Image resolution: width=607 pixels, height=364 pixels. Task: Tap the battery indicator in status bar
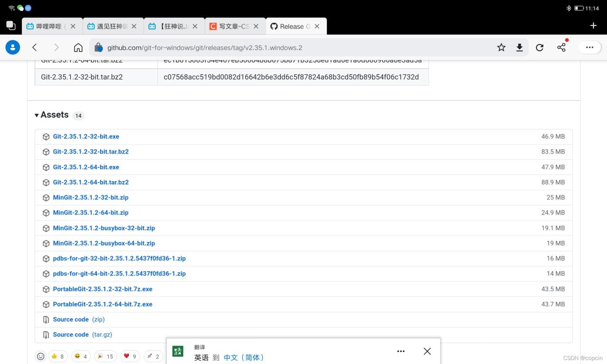(579, 8)
